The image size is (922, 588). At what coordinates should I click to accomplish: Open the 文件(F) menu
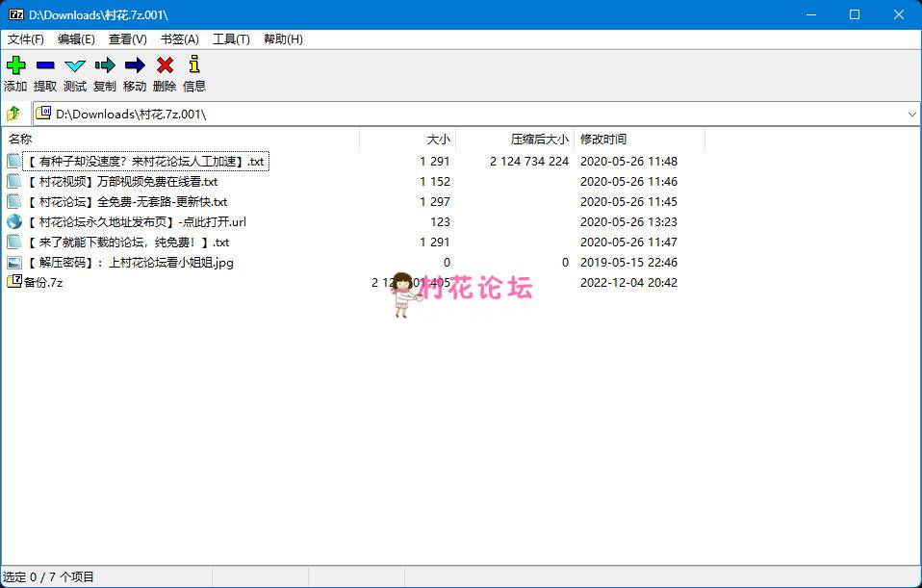click(26, 39)
